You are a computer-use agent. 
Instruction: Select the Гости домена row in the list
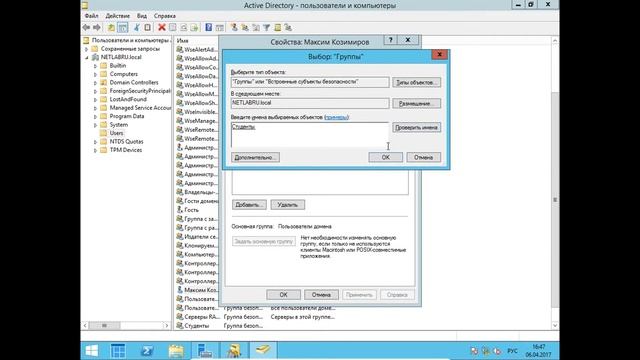(x=198, y=201)
